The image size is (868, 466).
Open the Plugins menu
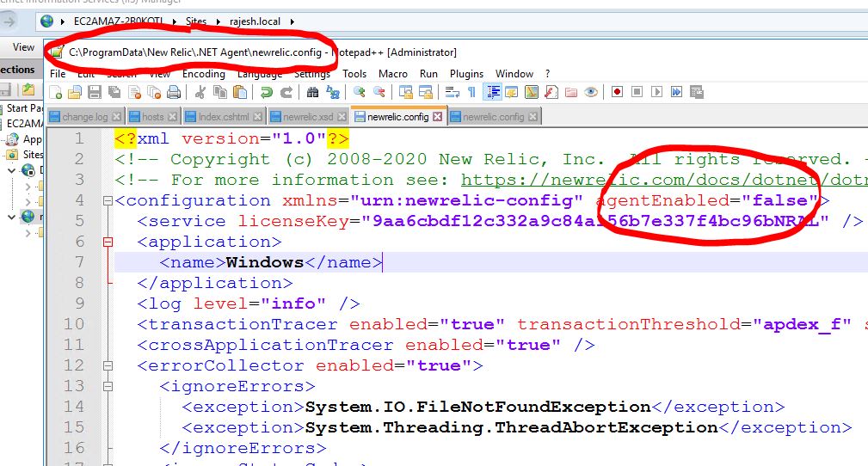click(467, 74)
